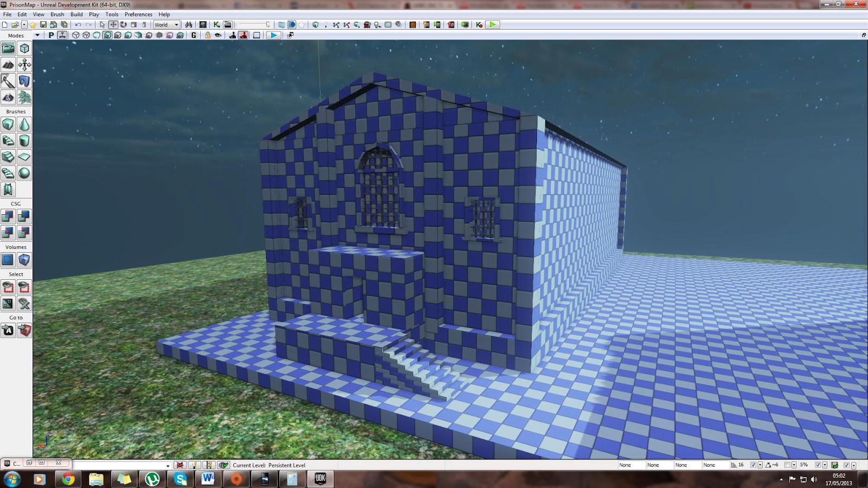Open the Build menu
This screenshot has width=868, height=488.
click(76, 14)
